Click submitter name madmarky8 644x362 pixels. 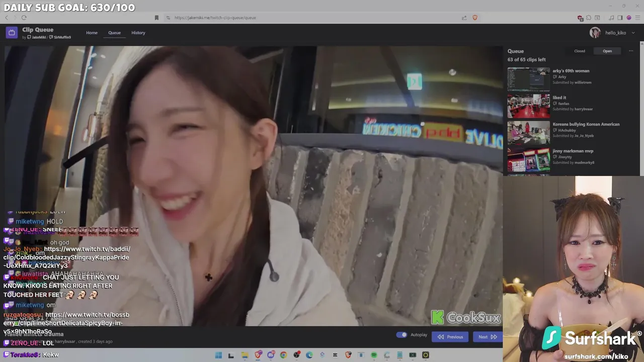coord(584,162)
